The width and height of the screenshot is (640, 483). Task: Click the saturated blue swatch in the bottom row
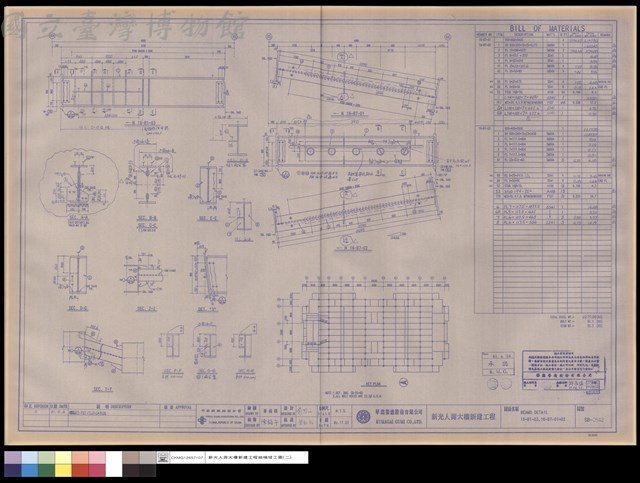29,470
